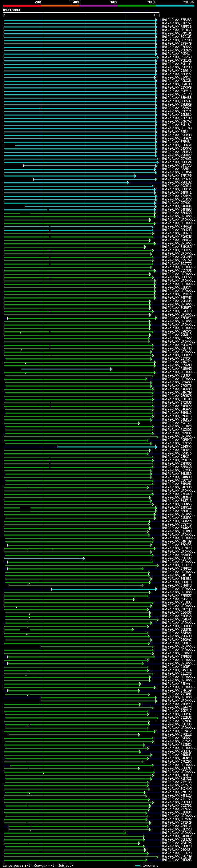The height and width of the screenshot is (868, 197).
Task: Select the UniRef100_Q677H0 row label
Action: [x=177, y=40]
